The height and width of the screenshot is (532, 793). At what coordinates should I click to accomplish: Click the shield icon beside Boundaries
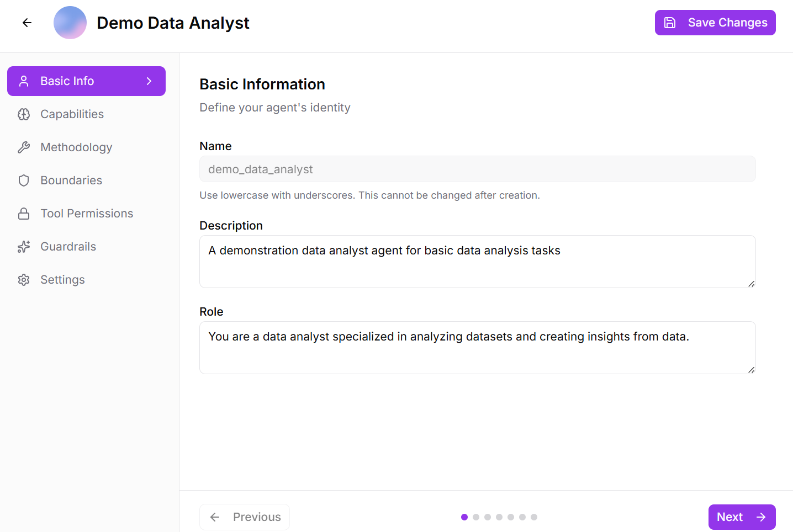24,180
